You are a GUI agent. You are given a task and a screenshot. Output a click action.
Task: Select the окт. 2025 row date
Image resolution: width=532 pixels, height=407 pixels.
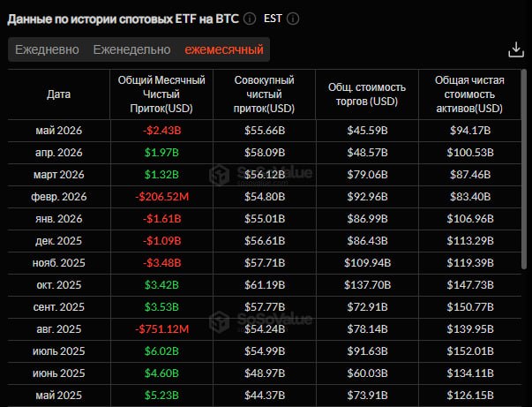[x=59, y=285]
